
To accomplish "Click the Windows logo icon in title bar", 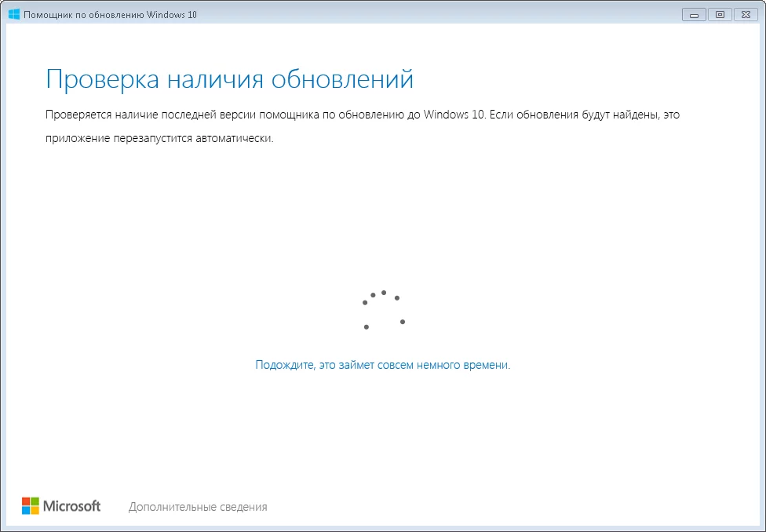I will [x=13, y=14].
